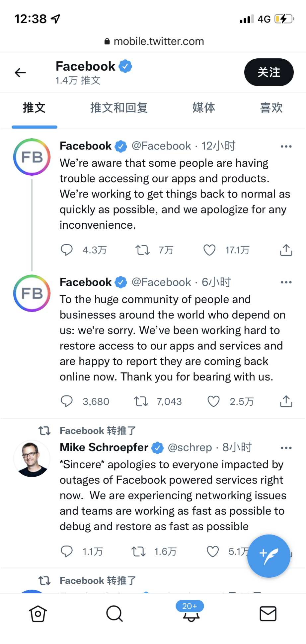Retweet the tweet with 7,043 retweets
Screen dimensions: 306x644
pos(141,401)
